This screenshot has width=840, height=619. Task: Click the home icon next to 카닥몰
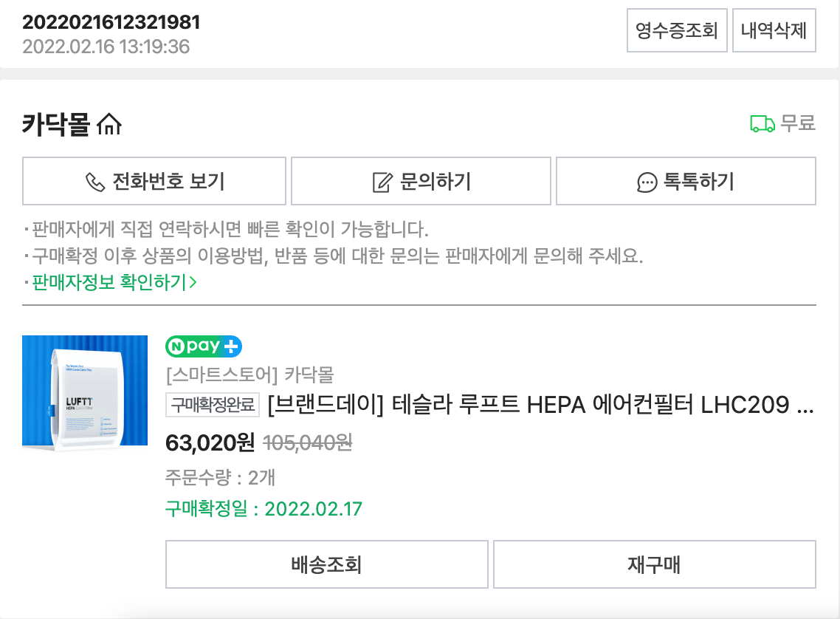click(109, 124)
